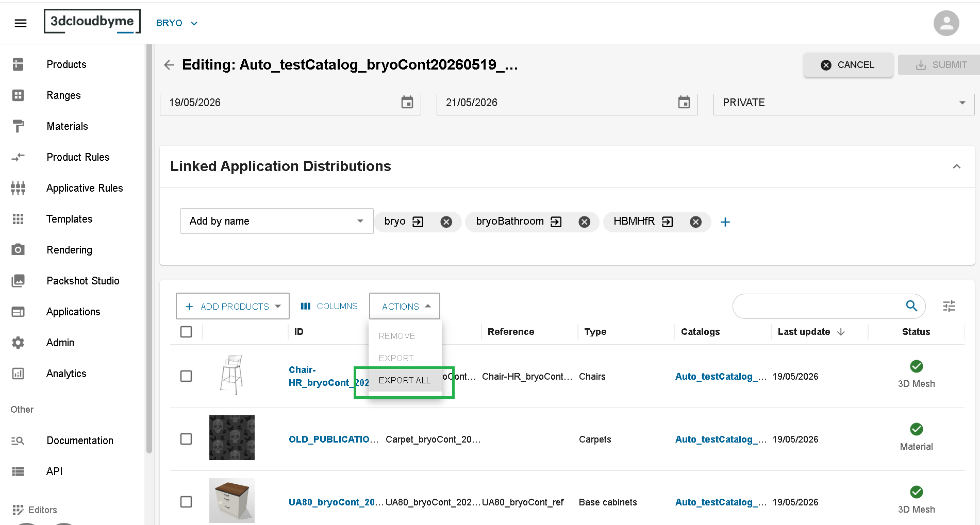This screenshot has width=980, height=525.
Task: Toggle the select-all header checkbox
Action: click(x=186, y=332)
